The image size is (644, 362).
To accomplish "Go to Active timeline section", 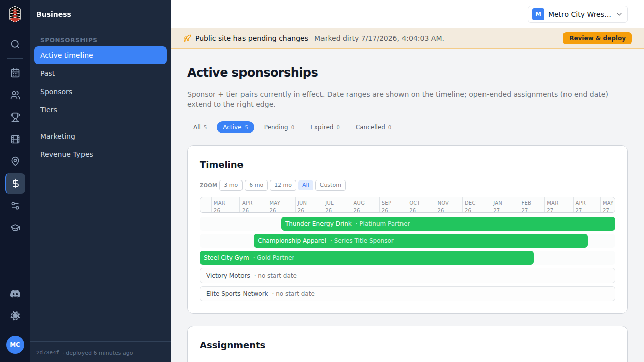I will (x=100, y=55).
